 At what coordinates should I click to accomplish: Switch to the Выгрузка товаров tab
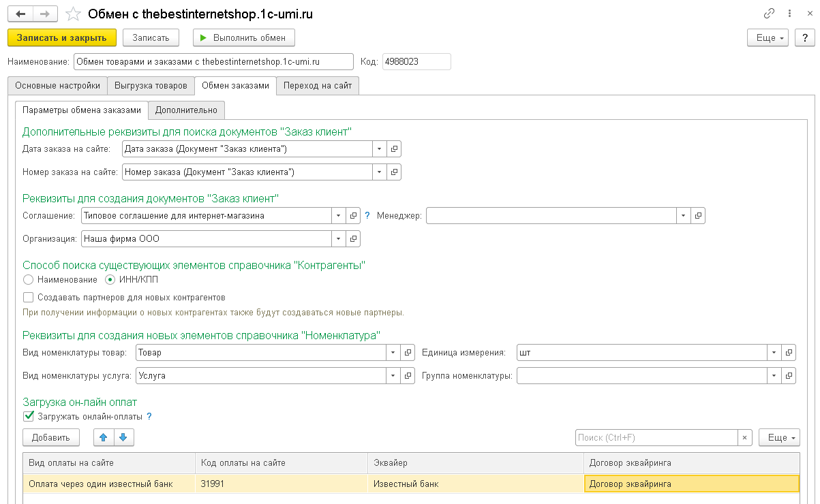pyautogui.click(x=151, y=86)
